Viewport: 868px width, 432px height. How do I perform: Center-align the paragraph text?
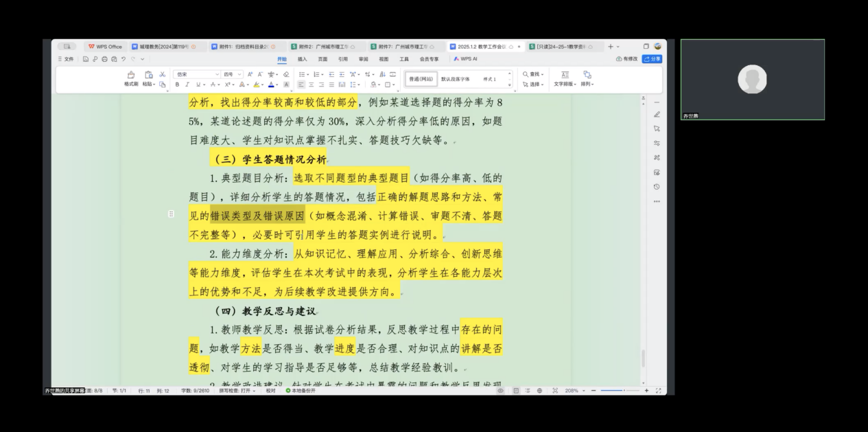click(312, 84)
